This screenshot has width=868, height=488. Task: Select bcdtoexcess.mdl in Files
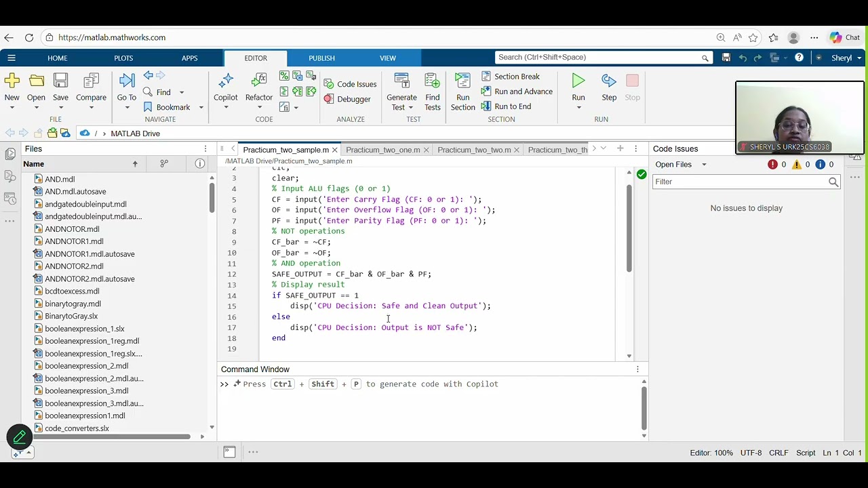(72, 291)
